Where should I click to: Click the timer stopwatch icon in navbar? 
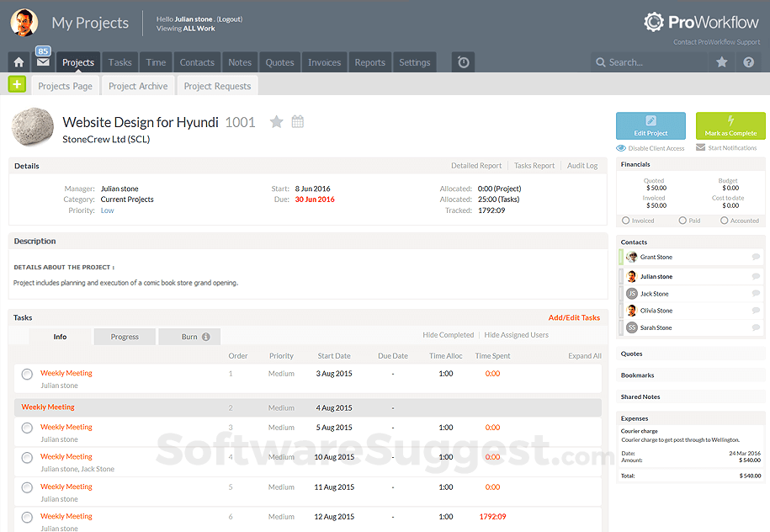click(x=463, y=61)
